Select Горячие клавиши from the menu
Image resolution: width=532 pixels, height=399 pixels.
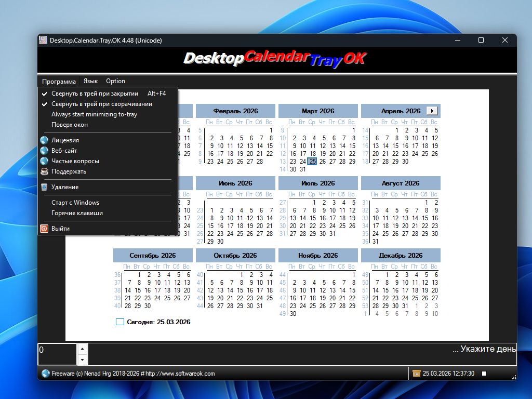[77, 213]
